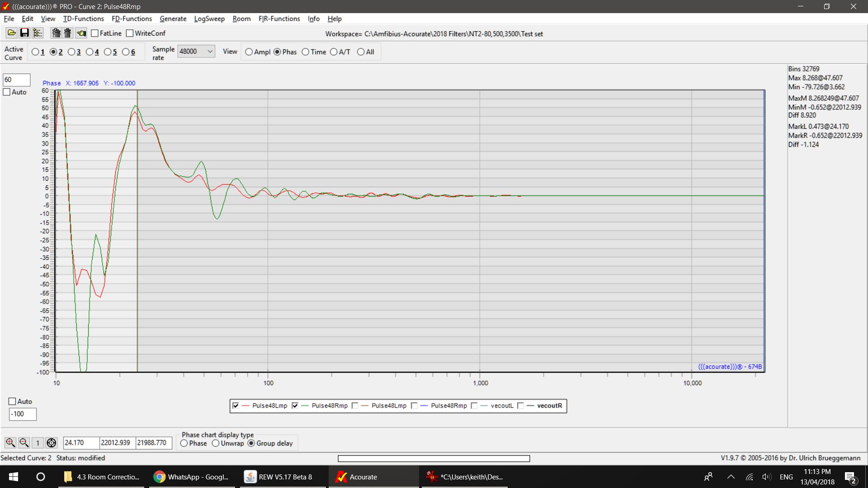Check the vecoutL legend checkbox

click(474, 406)
